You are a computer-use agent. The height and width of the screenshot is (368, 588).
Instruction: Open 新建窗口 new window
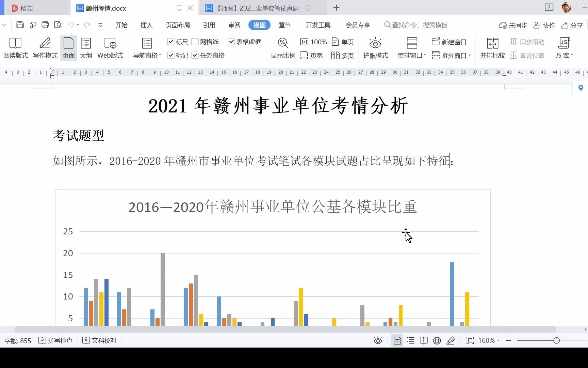tap(449, 42)
